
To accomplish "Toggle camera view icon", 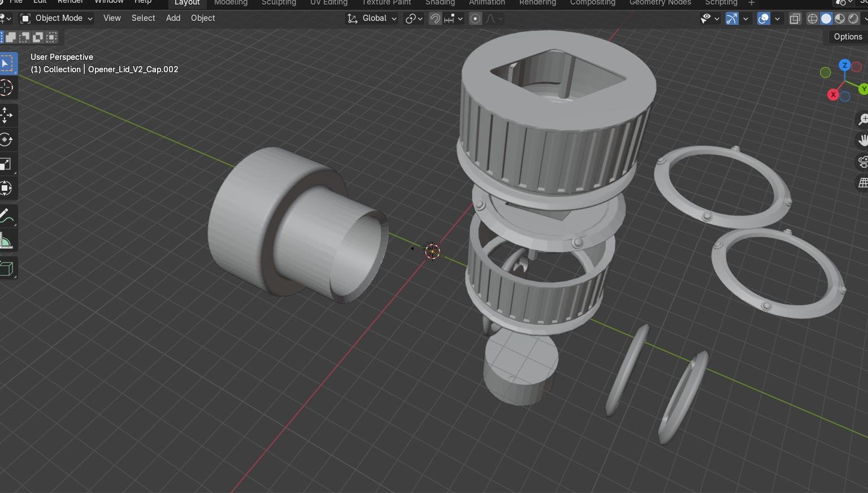I will [x=863, y=162].
